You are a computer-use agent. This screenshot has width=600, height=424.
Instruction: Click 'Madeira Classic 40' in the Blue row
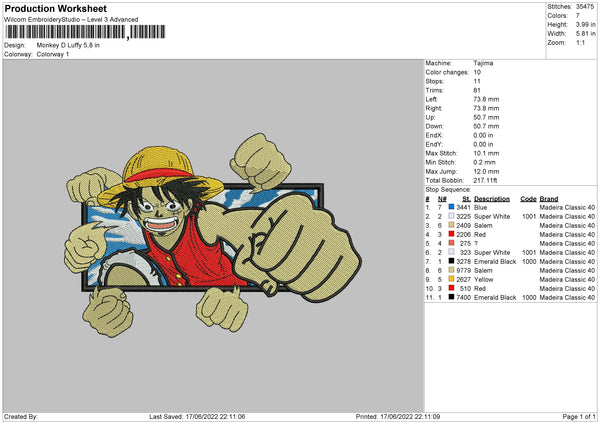[567, 207]
